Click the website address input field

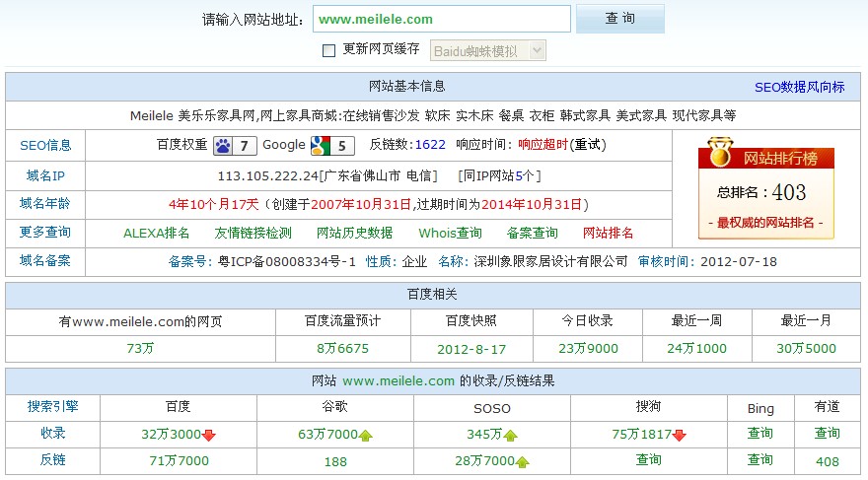coord(441,19)
